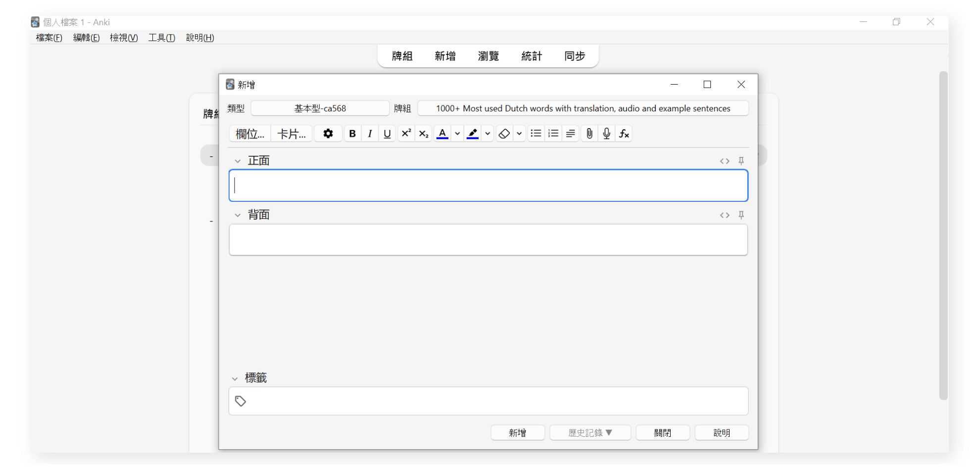The height and width of the screenshot is (470, 980).
Task: Insert an unordered bullet list
Action: (536, 134)
